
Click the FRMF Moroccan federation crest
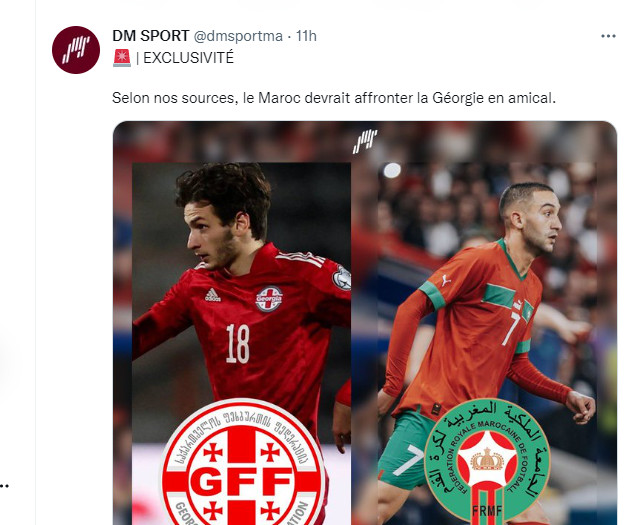487,461
